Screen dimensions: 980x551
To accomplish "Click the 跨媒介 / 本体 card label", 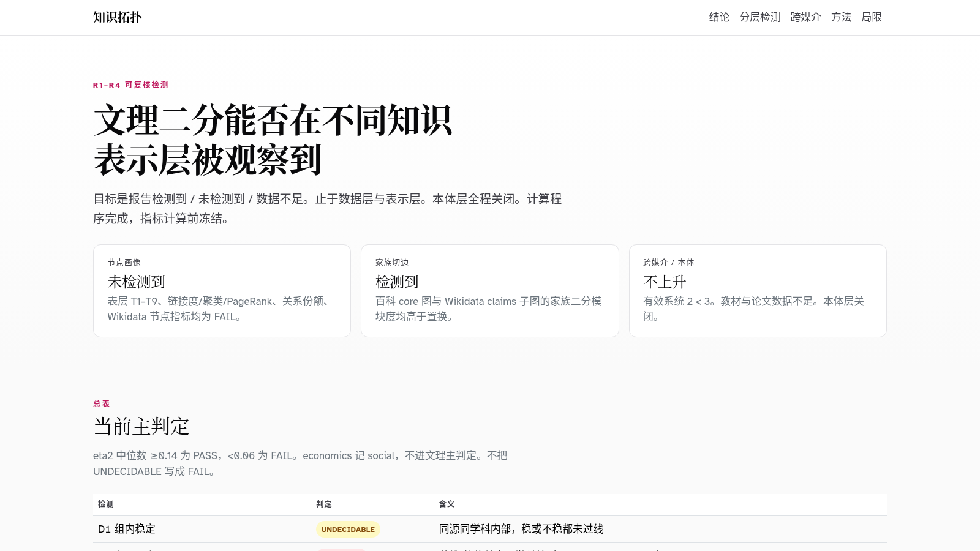I will coord(669,263).
